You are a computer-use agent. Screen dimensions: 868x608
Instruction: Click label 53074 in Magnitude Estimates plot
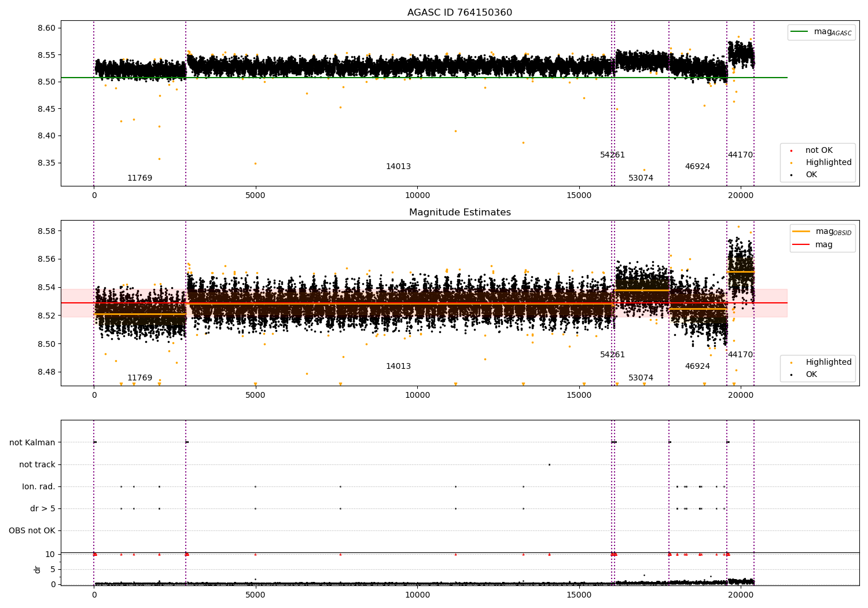641,378
